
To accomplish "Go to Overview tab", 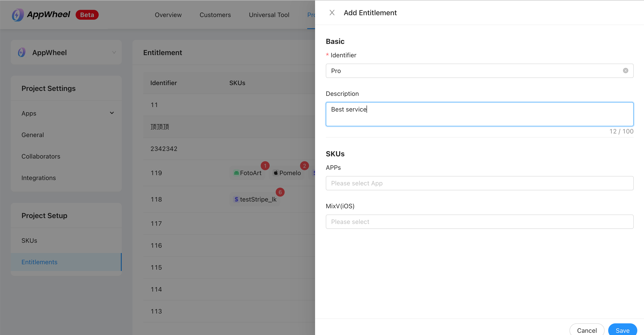I will [168, 15].
